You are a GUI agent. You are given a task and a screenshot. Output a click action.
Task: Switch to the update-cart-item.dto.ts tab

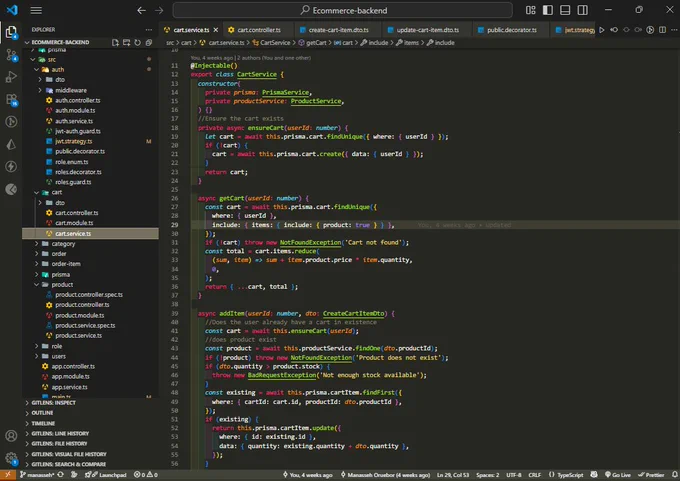click(428, 30)
